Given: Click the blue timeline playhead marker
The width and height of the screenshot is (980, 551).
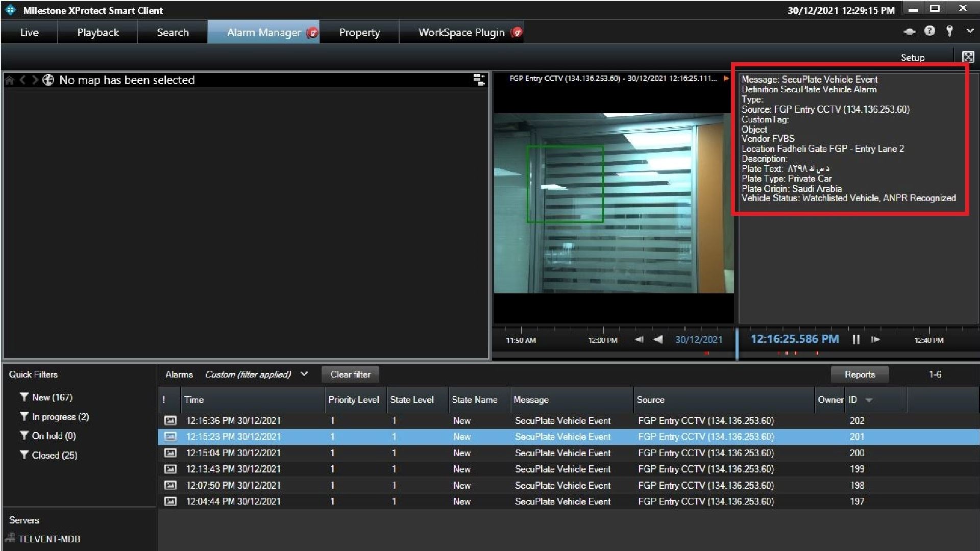Looking at the screenshot, I should point(737,344).
